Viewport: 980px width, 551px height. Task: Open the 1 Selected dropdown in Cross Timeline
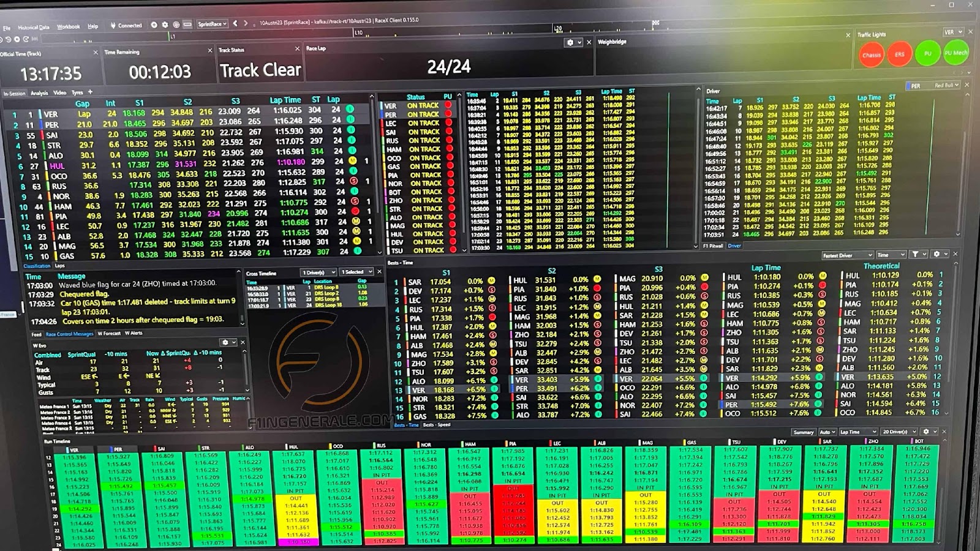[356, 271]
